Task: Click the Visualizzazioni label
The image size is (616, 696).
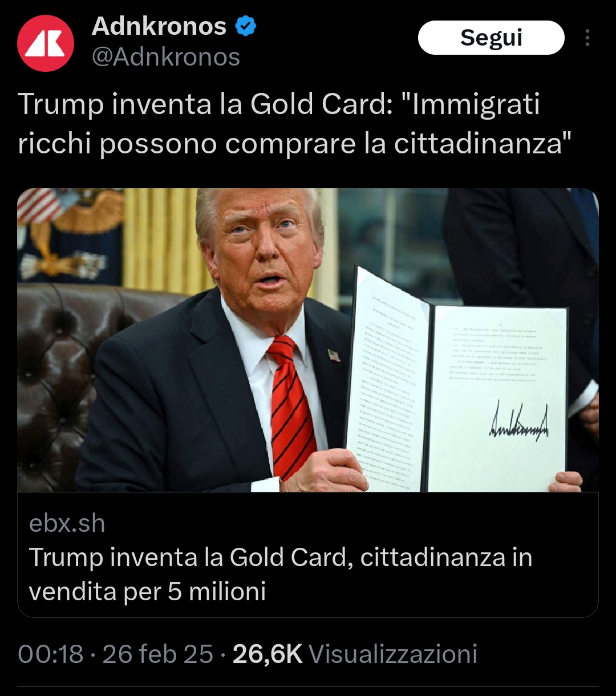Action: coord(393,654)
